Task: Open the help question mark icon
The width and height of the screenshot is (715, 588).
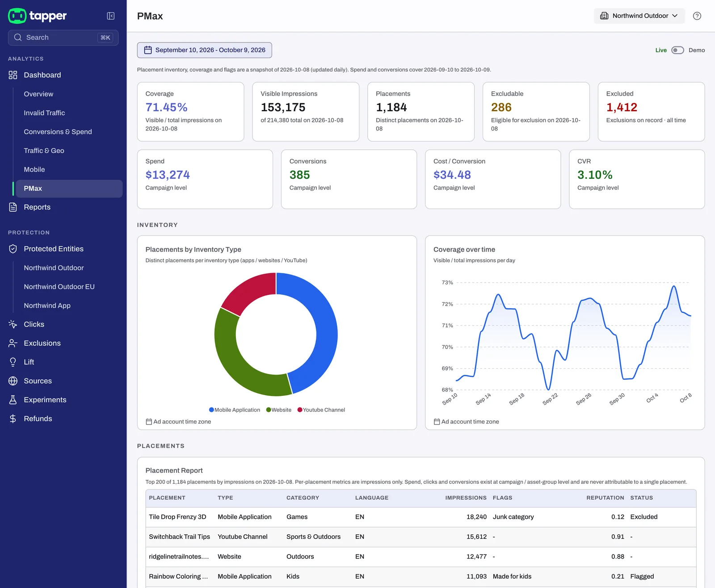Action: tap(697, 16)
